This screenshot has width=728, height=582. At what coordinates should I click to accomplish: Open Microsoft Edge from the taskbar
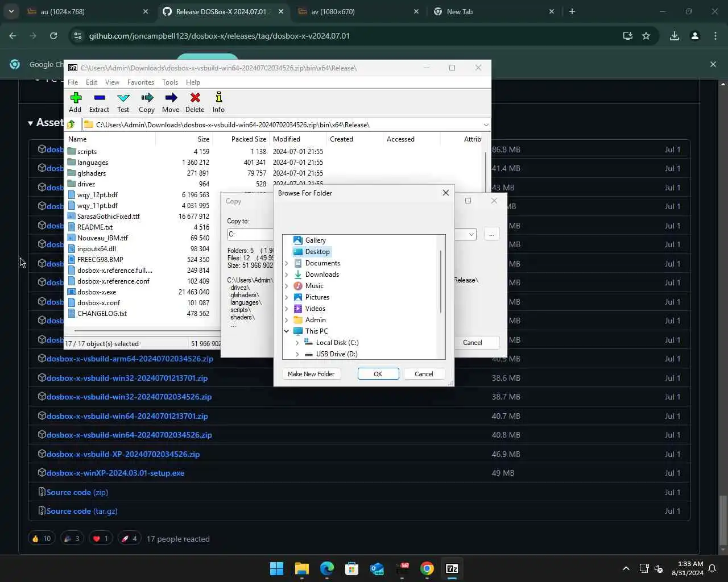point(326,568)
